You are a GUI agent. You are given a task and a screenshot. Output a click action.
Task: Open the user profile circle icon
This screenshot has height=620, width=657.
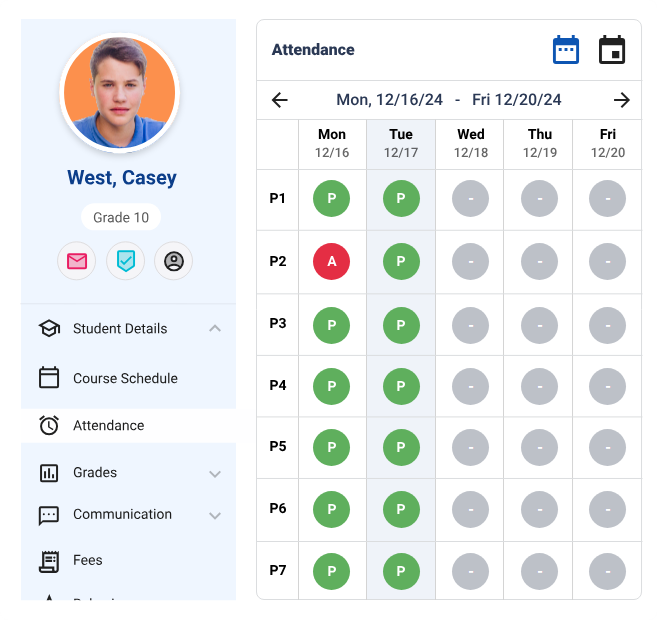pyautogui.click(x=173, y=261)
